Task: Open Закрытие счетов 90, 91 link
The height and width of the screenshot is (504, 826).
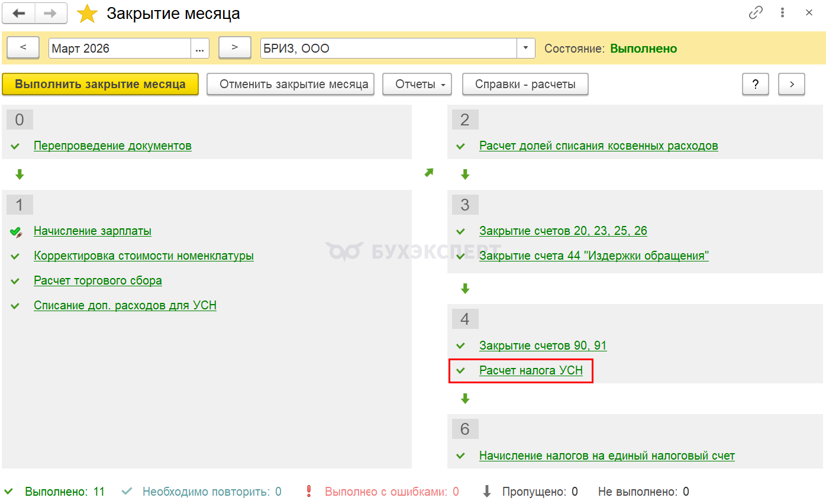Action: pyautogui.click(x=543, y=345)
